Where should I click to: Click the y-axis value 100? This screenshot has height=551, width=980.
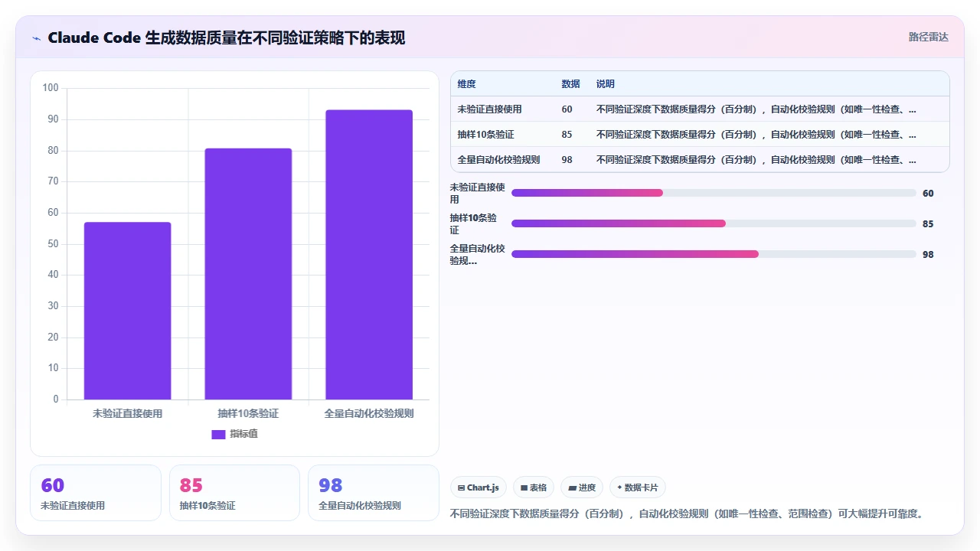click(51, 88)
